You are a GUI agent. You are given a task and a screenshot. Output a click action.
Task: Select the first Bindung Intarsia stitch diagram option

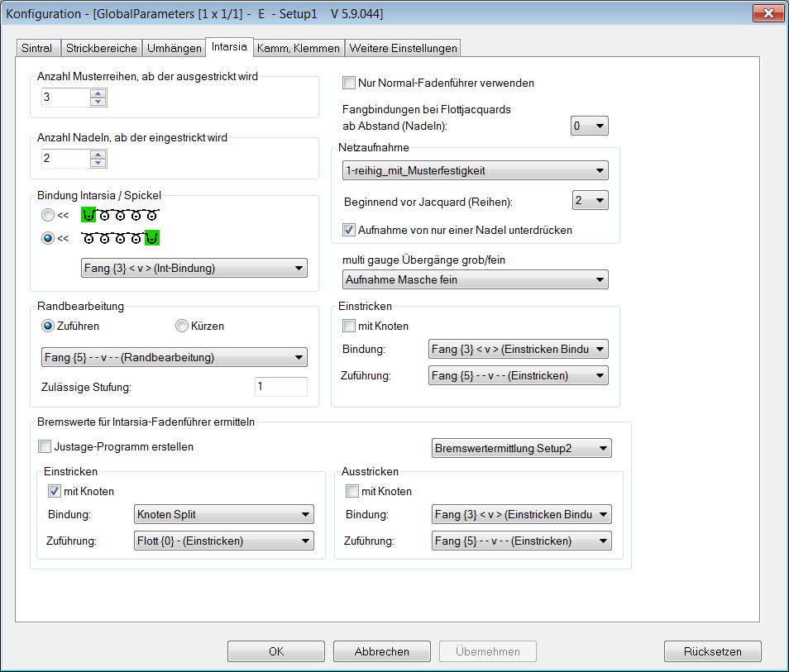[48, 216]
